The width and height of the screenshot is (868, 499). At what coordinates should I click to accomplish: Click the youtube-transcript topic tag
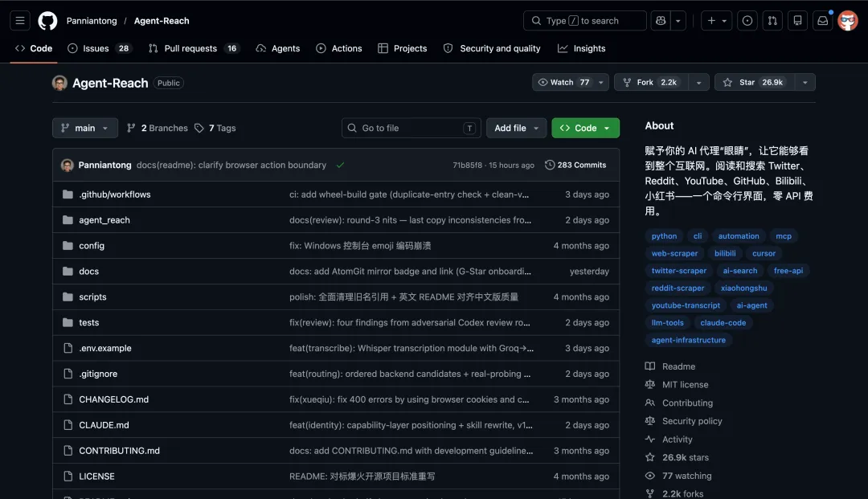point(686,305)
